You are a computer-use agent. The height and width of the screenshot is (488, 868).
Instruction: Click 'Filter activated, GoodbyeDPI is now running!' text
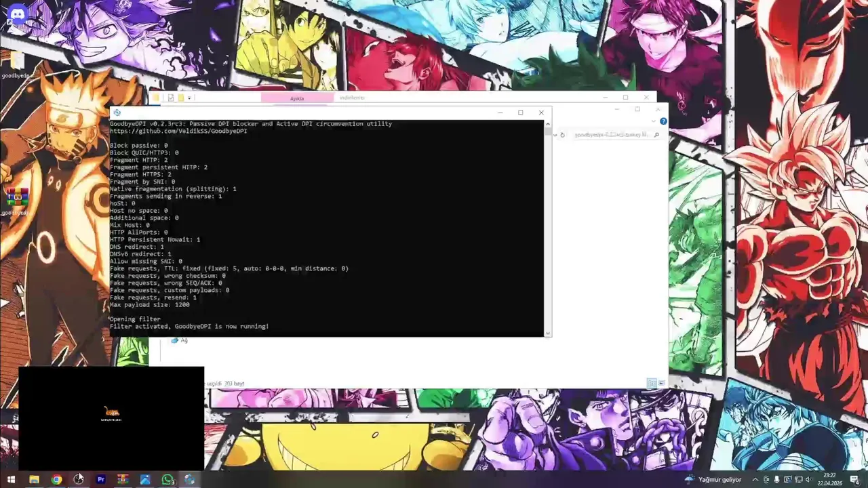pyautogui.click(x=189, y=326)
